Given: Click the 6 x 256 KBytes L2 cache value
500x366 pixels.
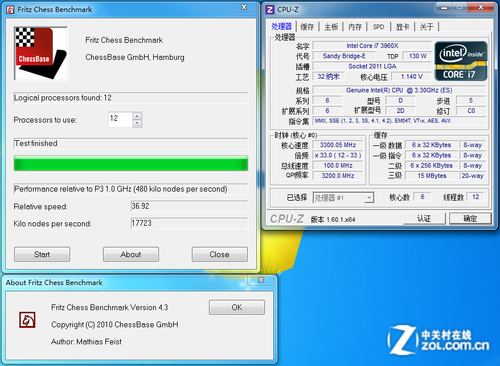Looking at the screenshot, I should [431, 166].
